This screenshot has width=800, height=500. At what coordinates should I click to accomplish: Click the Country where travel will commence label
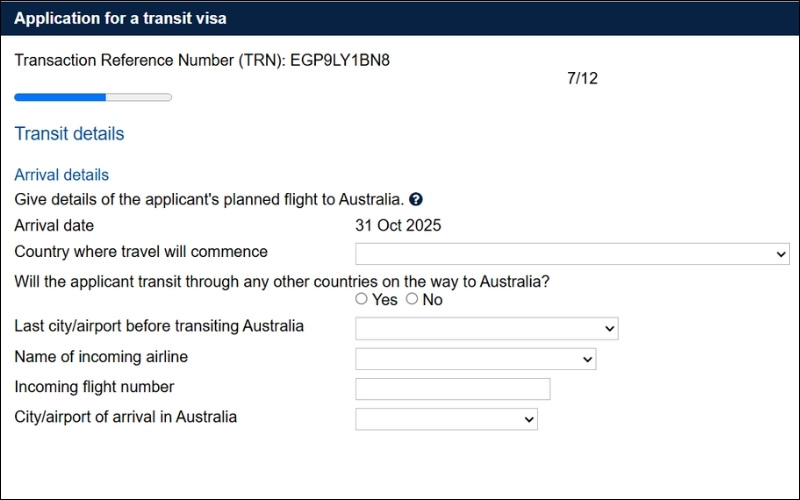141,252
